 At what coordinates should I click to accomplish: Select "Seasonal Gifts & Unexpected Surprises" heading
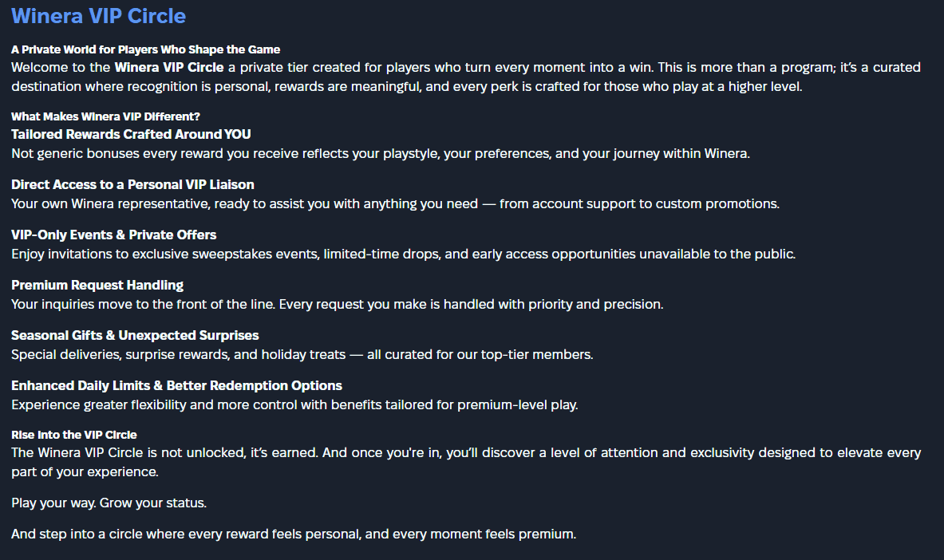tap(135, 335)
